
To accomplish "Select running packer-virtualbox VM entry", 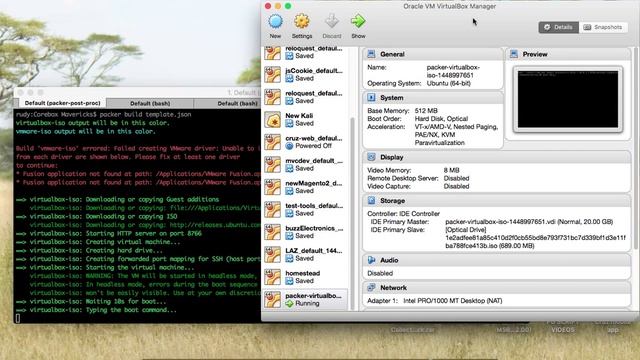I will tap(305, 299).
